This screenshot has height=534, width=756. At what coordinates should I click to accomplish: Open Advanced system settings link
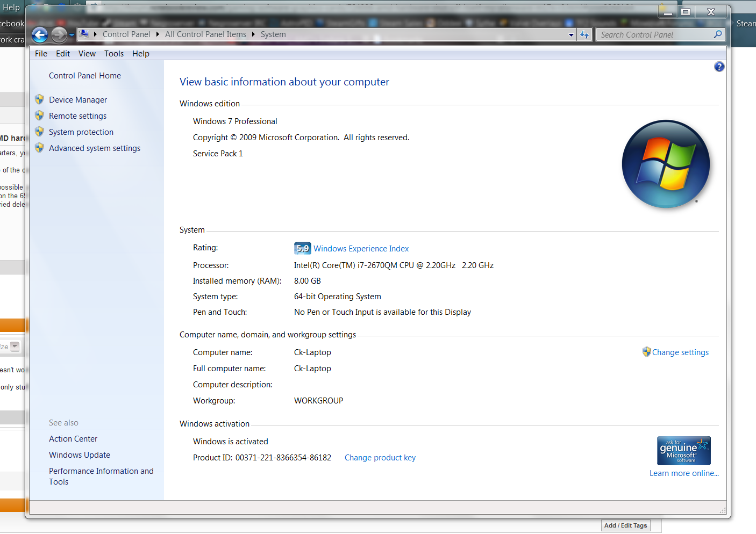[x=95, y=148]
